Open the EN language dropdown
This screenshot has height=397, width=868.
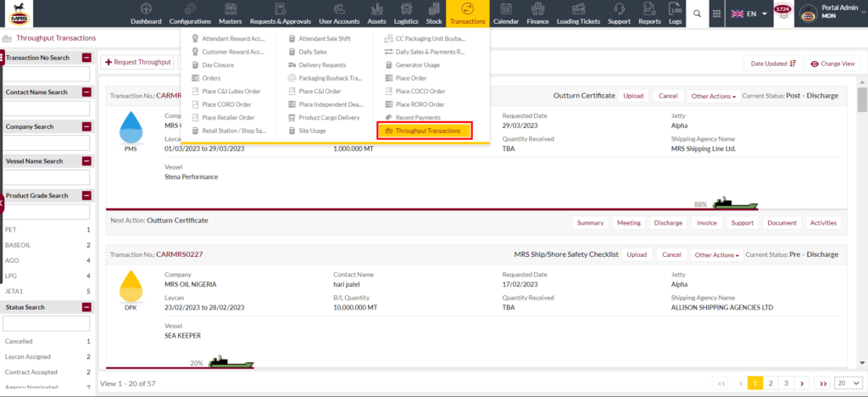pos(749,14)
